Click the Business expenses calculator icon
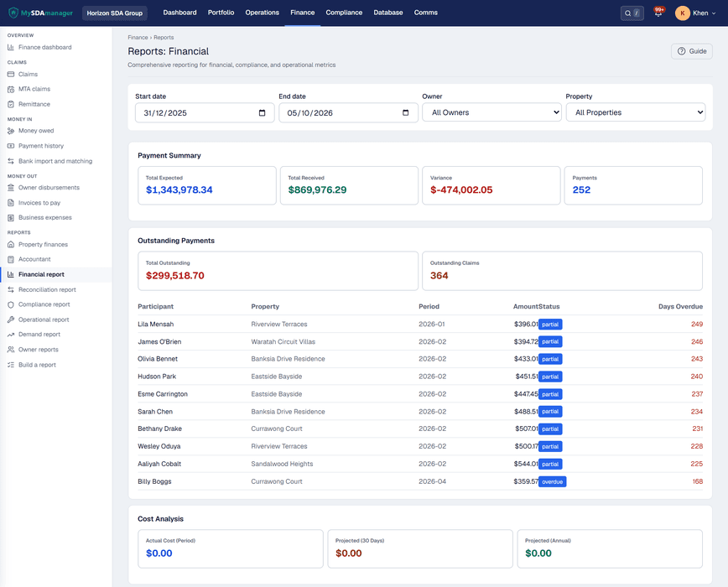Screen dimensions: 728x587 point(11,218)
